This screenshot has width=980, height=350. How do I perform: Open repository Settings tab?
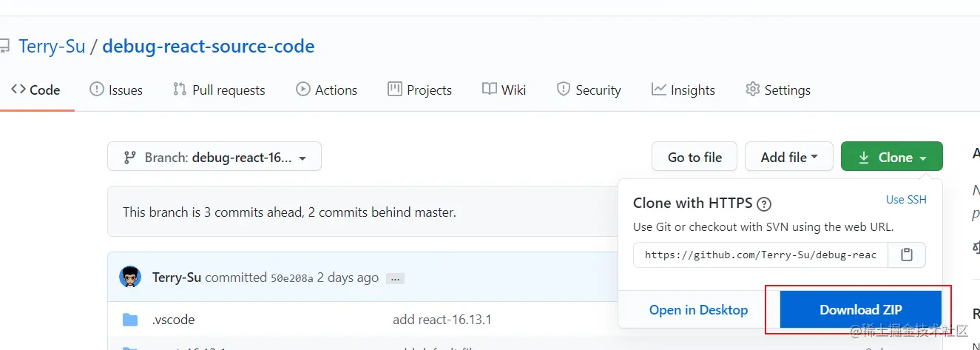pos(778,90)
